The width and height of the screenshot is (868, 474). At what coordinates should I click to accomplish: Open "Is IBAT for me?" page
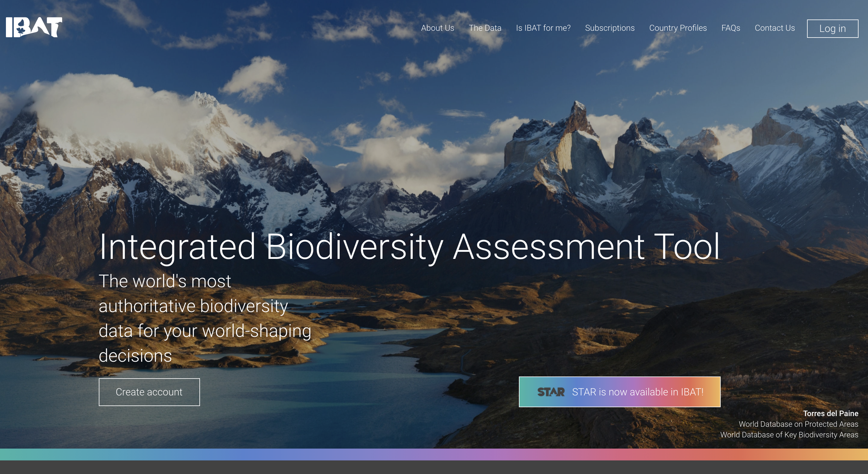tap(543, 28)
